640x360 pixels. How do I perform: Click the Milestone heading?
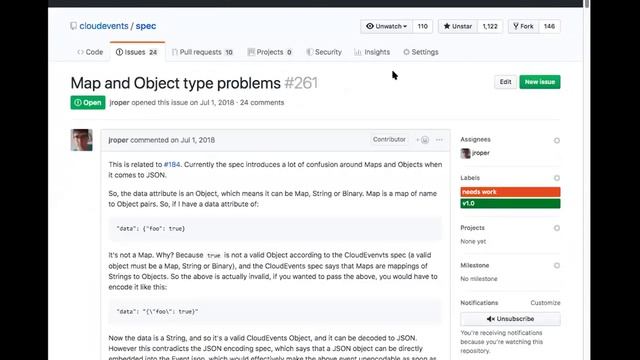coord(475,265)
